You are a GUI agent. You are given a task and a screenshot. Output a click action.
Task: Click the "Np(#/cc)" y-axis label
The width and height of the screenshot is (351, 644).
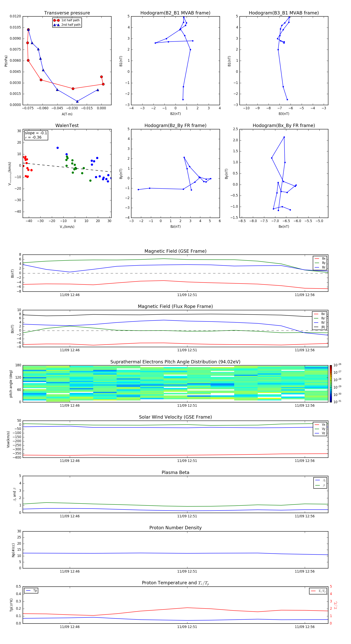pos(13,550)
